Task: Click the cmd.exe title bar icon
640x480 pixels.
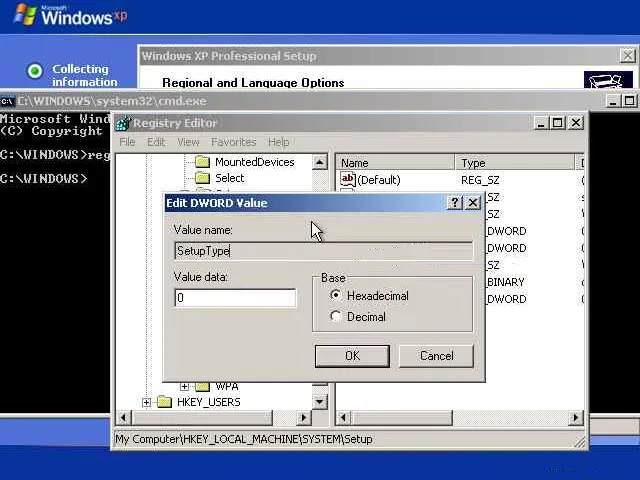Action: click(x=7, y=101)
